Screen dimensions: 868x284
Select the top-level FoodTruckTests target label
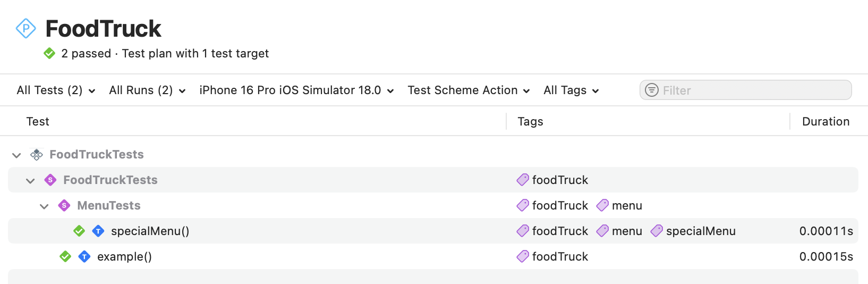coord(97,155)
